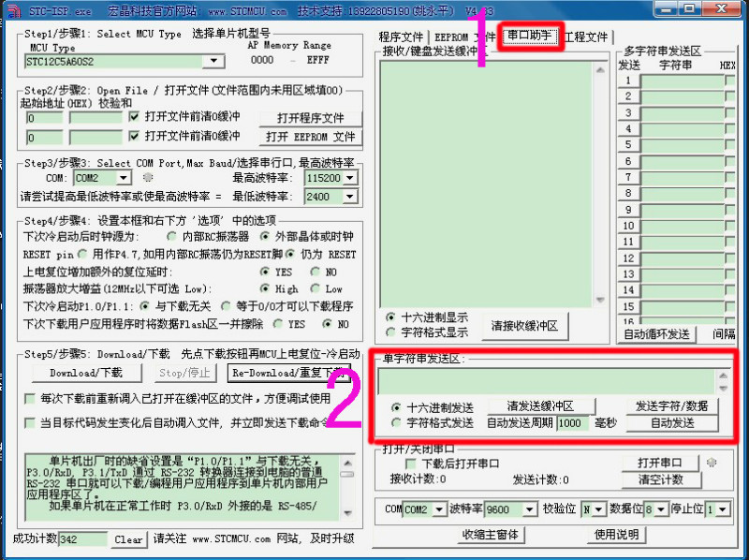
Task: Expand the 最高波特率 115200 dropdown
Action: pyautogui.click(x=349, y=178)
